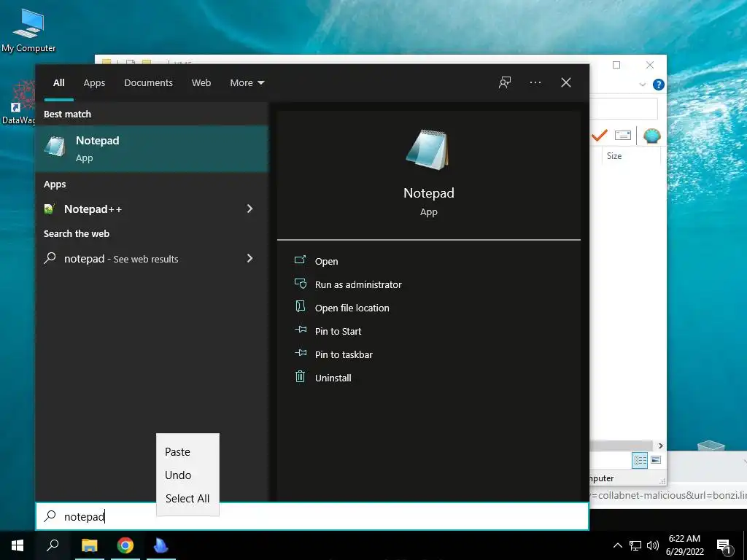
Task: Click the notepad See web results entry
Action: (x=152, y=259)
